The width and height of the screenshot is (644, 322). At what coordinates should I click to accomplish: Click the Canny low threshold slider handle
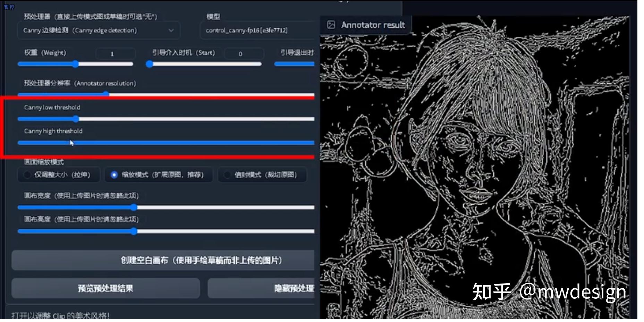tap(77, 119)
